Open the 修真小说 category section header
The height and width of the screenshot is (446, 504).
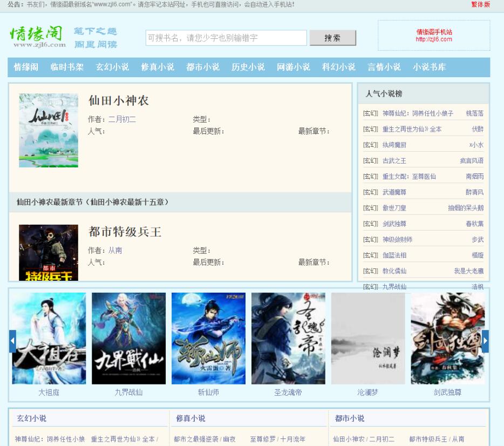[x=190, y=418]
